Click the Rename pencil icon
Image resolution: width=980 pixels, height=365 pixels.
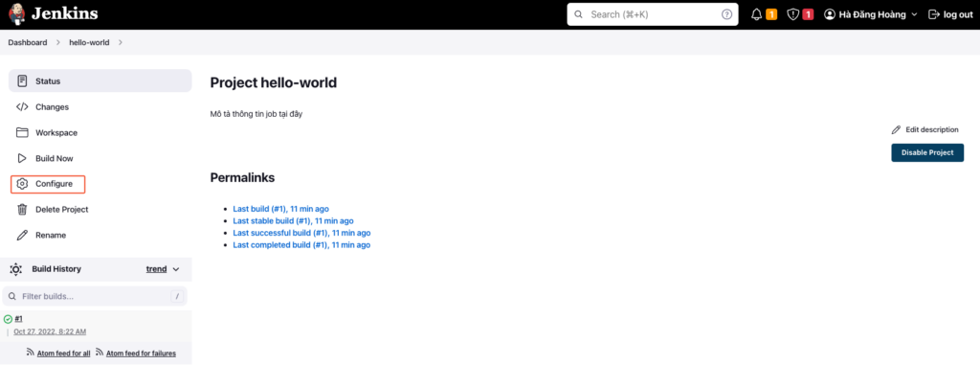[x=23, y=235]
